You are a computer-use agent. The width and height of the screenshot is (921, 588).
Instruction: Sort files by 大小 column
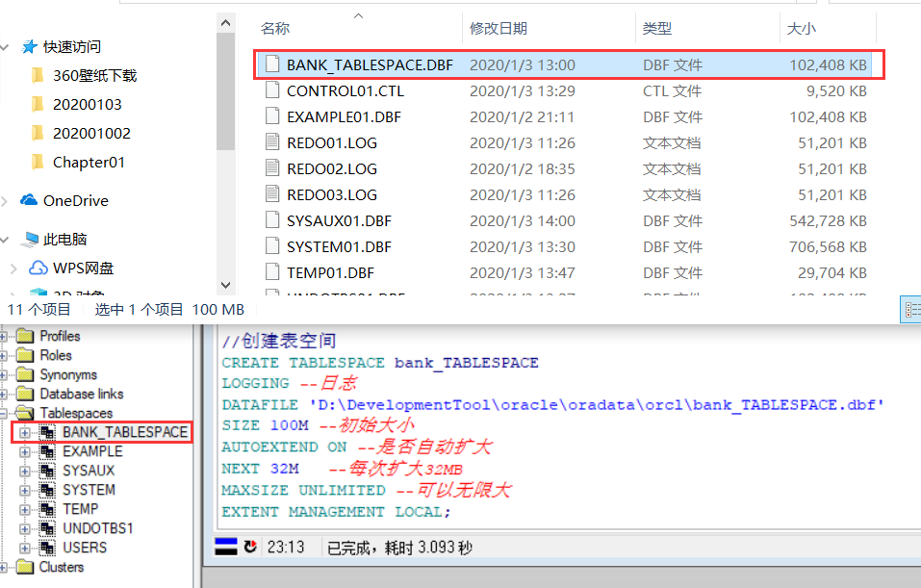[801, 28]
